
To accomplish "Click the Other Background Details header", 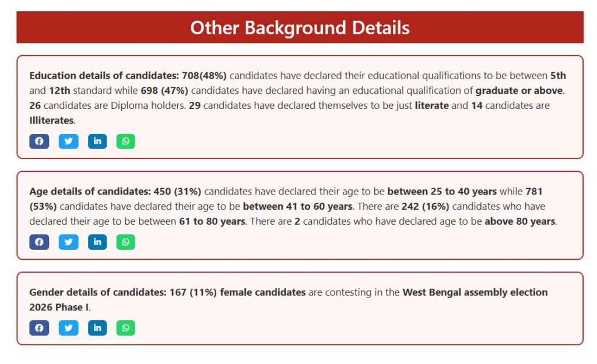I will tap(300, 27).
